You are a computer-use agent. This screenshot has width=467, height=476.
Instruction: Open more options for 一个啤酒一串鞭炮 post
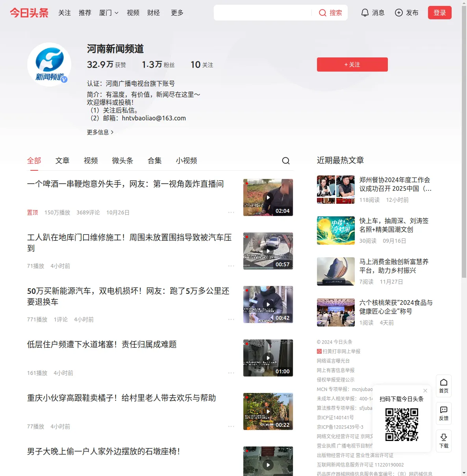coord(231,212)
